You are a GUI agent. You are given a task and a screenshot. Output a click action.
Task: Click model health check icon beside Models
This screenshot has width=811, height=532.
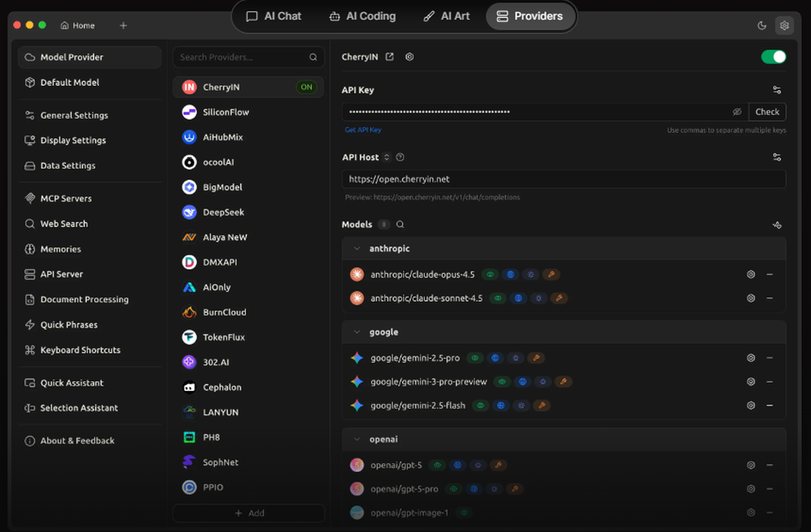coord(777,225)
